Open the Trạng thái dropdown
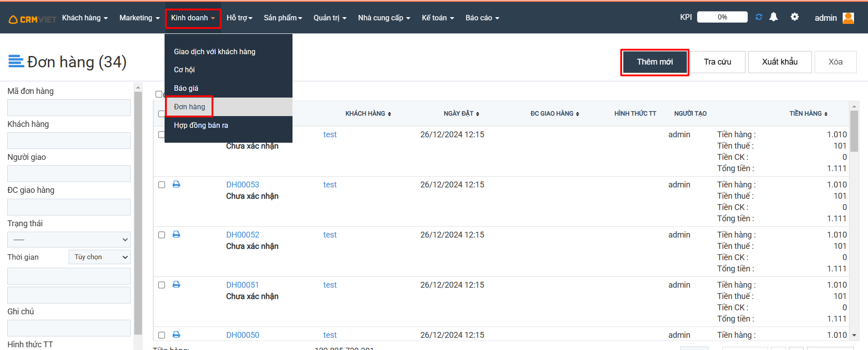 coord(69,239)
